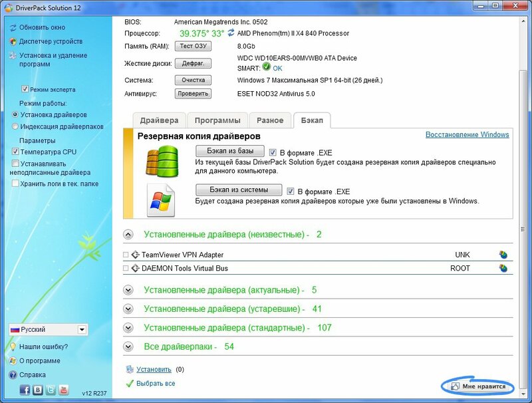Click the Установить link
Image resolution: width=532 pixels, height=403 pixels.
(154, 370)
